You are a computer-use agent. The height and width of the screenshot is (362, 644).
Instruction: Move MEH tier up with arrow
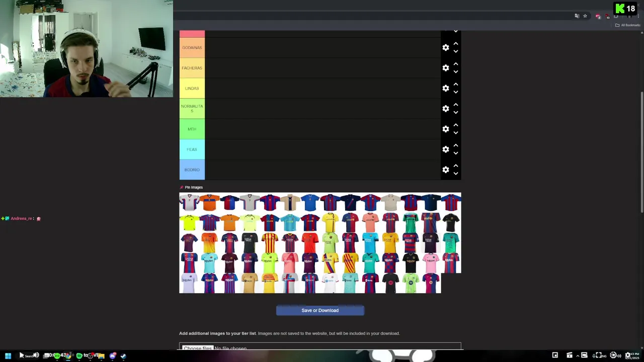(x=456, y=125)
